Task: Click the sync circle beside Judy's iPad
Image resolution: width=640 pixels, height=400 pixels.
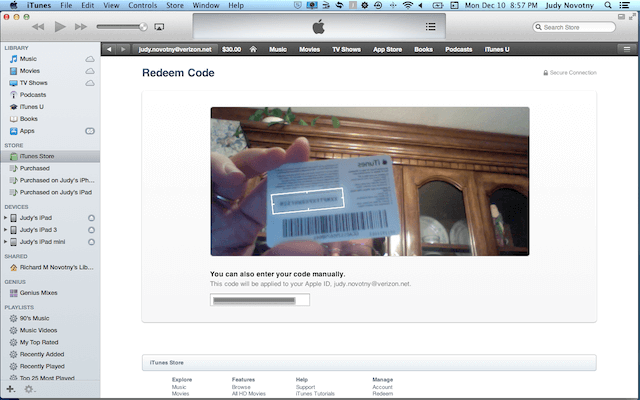Action: [x=91, y=218]
